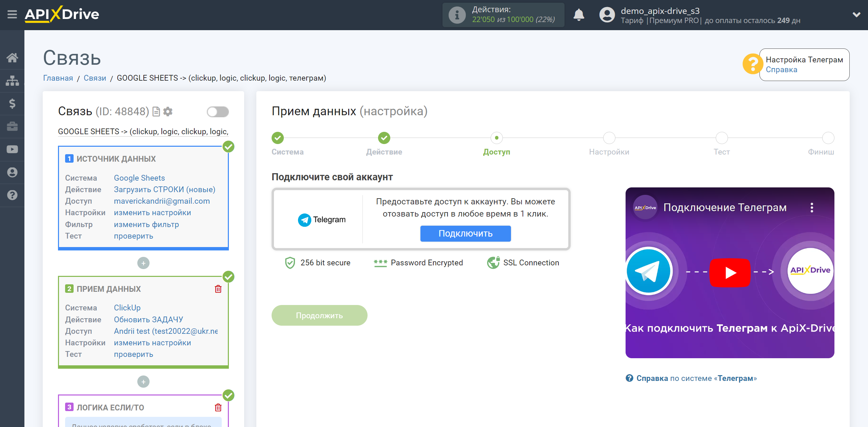Expand the hamburger menu top left

coord(12,15)
